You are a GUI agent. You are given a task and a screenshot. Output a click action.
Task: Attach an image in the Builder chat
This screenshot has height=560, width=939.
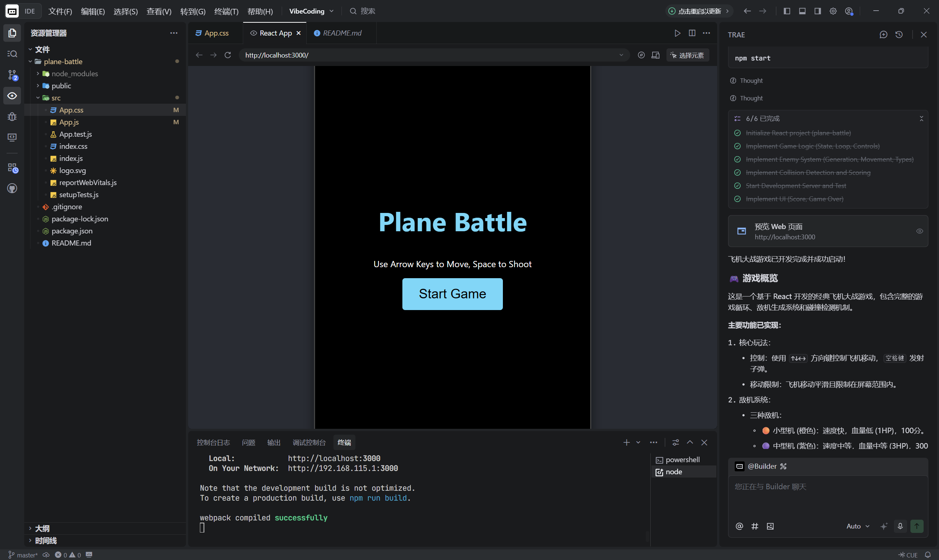770,526
